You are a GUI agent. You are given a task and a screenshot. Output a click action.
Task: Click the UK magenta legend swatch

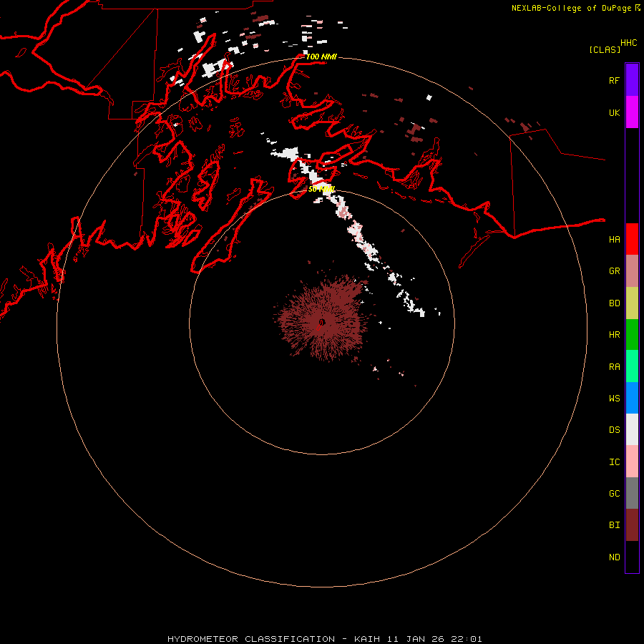[x=632, y=112]
